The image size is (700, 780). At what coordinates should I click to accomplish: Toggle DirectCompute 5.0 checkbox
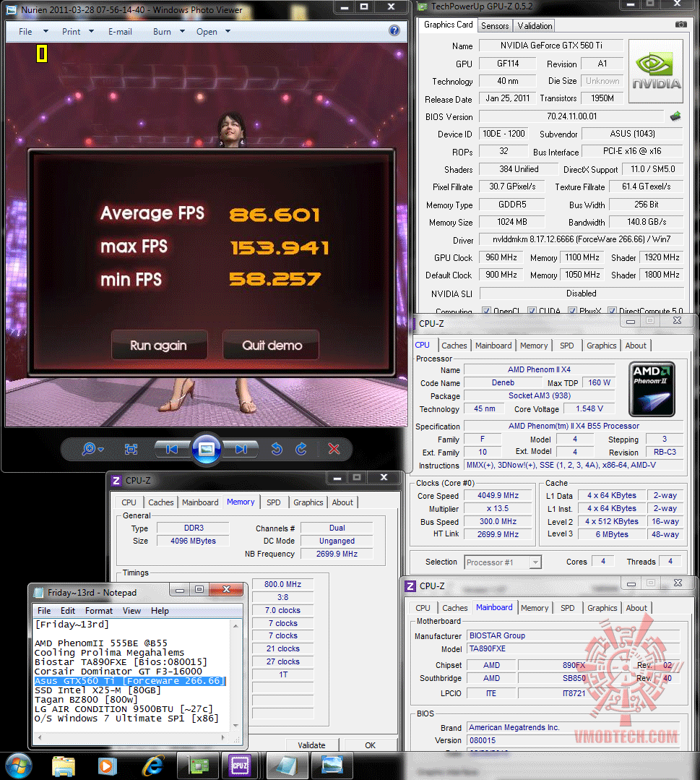[x=612, y=311]
